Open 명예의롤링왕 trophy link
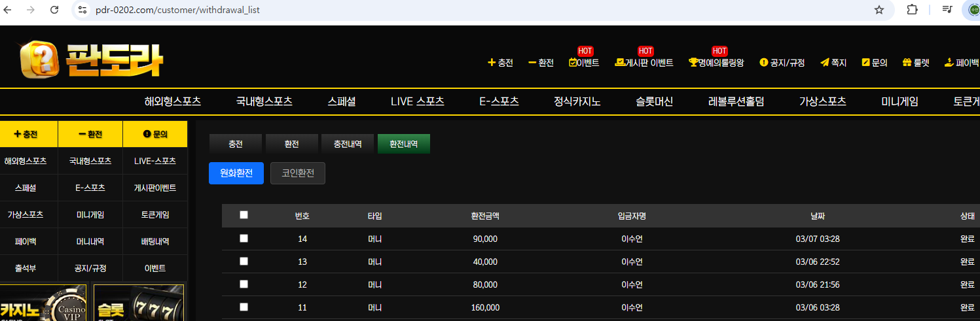Screen dimensions: 980x321 (x=716, y=63)
